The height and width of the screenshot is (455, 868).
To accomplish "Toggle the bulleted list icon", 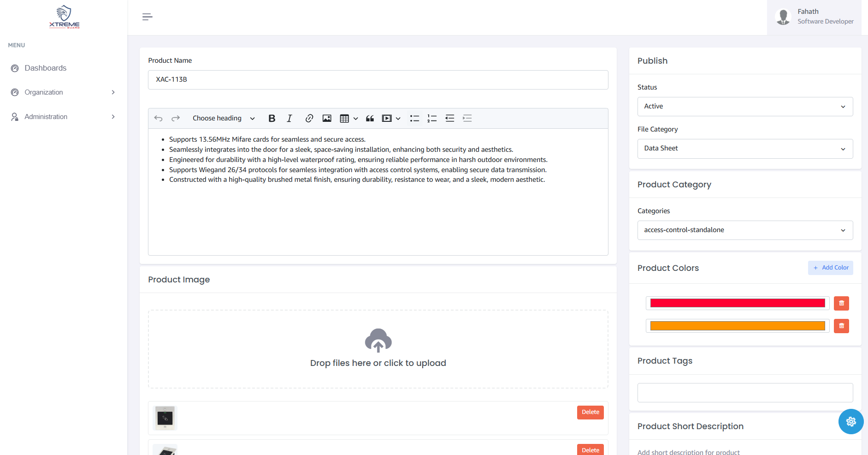I will coord(414,119).
